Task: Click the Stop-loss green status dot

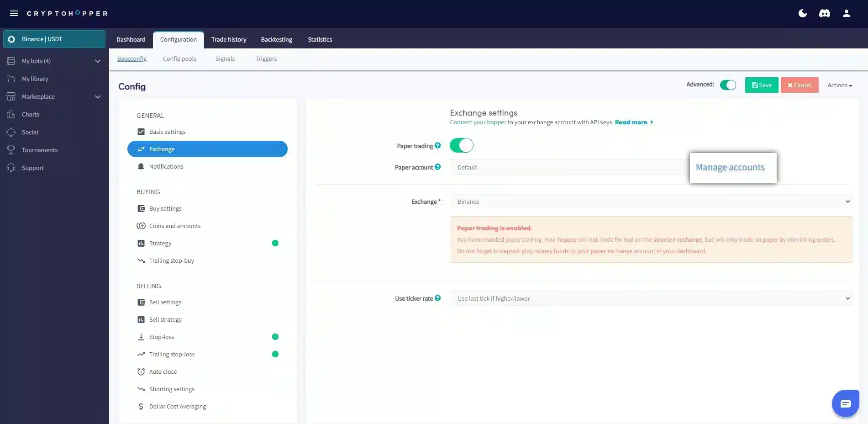Action: pos(275,337)
